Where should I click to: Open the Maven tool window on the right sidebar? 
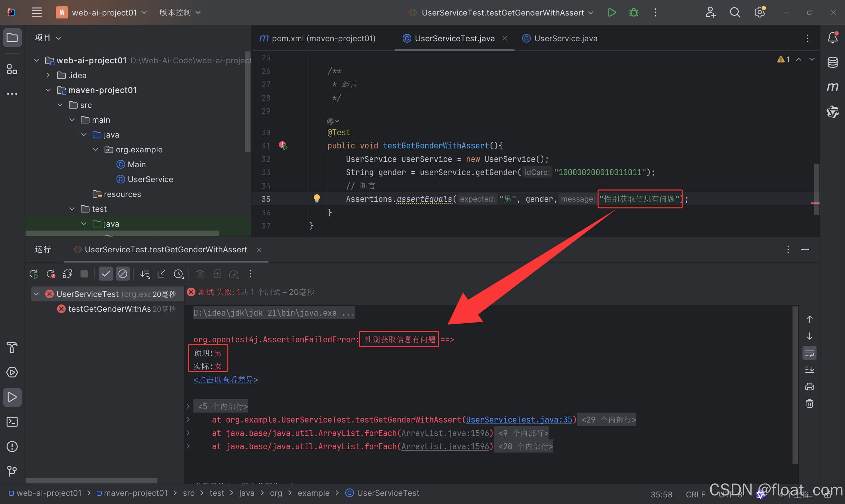pyautogui.click(x=832, y=87)
